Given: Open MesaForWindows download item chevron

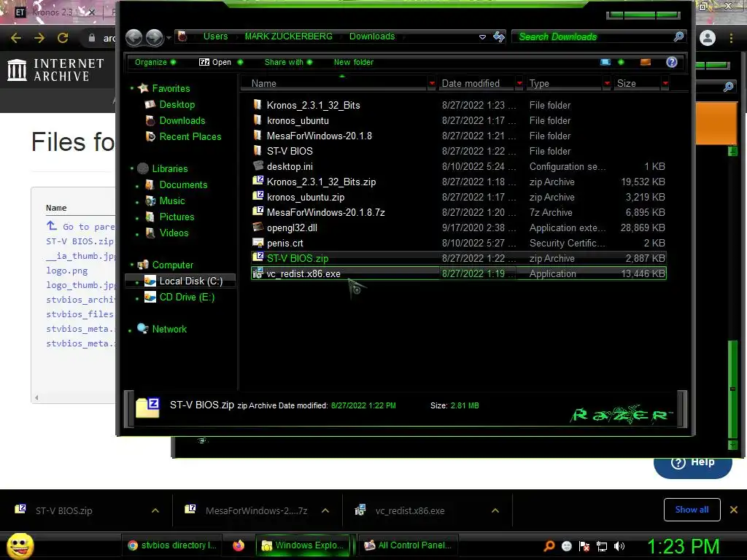Looking at the screenshot, I should (325, 510).
